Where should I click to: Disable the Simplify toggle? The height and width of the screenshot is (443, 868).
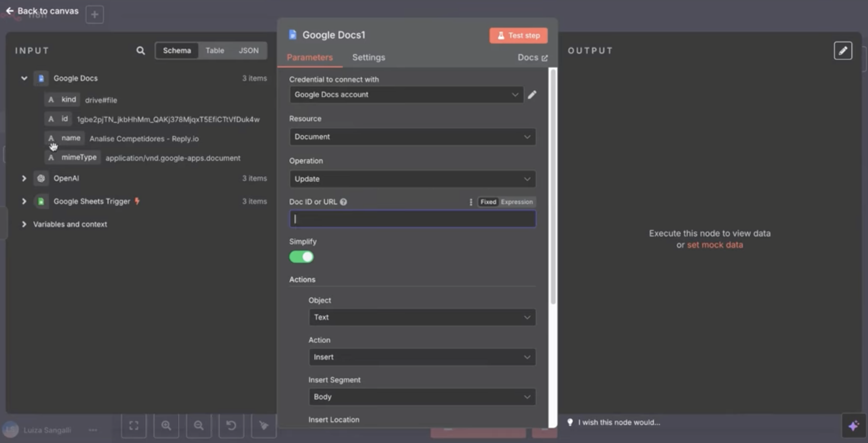[301, 257]
